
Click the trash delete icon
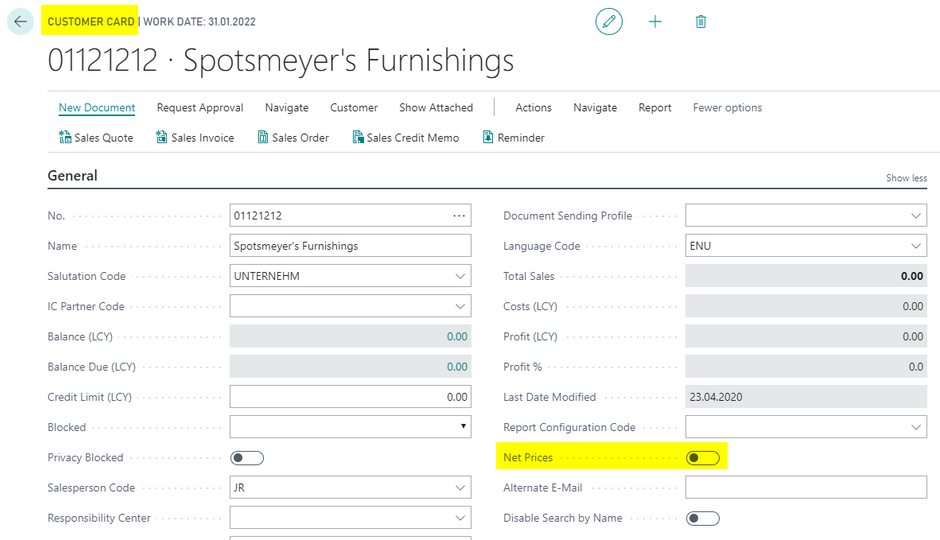click(701, 21)
